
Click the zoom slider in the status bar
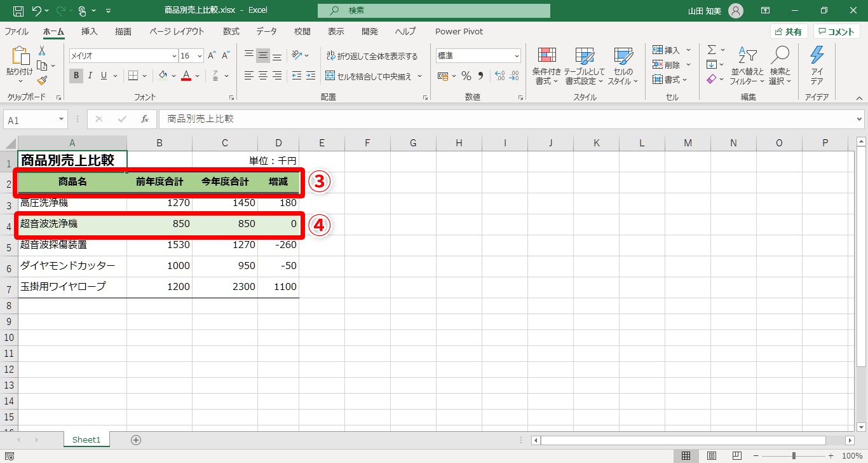(794, 456)
